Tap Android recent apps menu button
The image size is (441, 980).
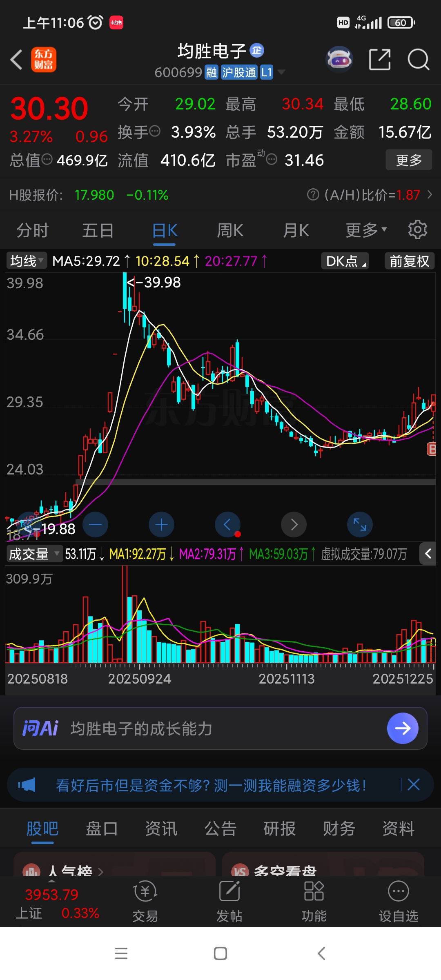(121, 953)
